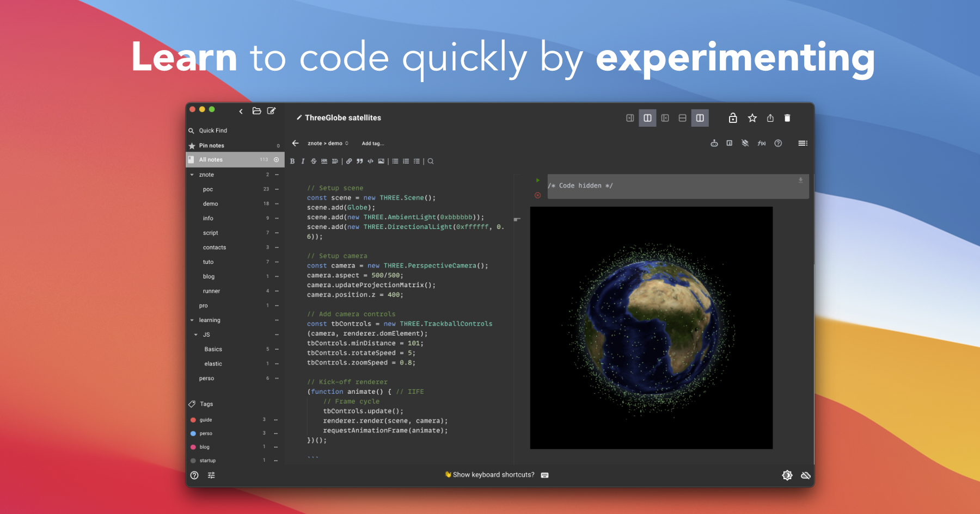Toggle the hidden layers icon in the toolbar

coord(745,143)
